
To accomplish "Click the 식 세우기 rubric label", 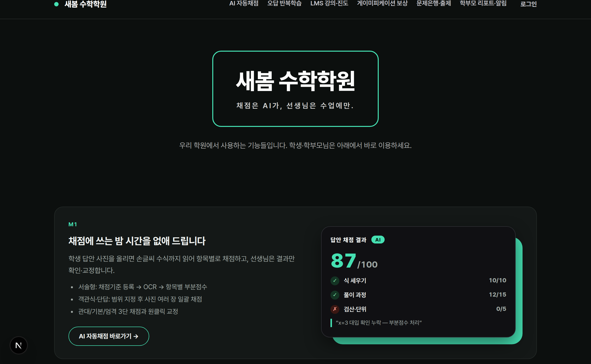I will point(355,281).
